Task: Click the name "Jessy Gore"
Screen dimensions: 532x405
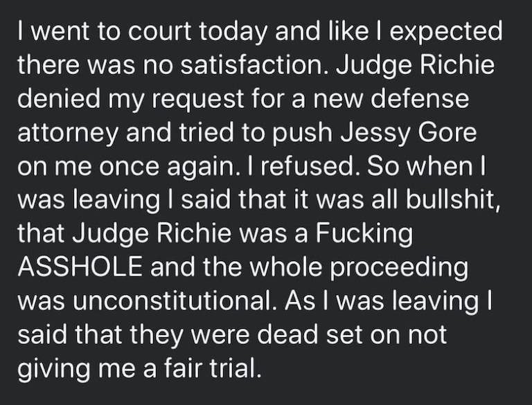Action: point(409,134)
